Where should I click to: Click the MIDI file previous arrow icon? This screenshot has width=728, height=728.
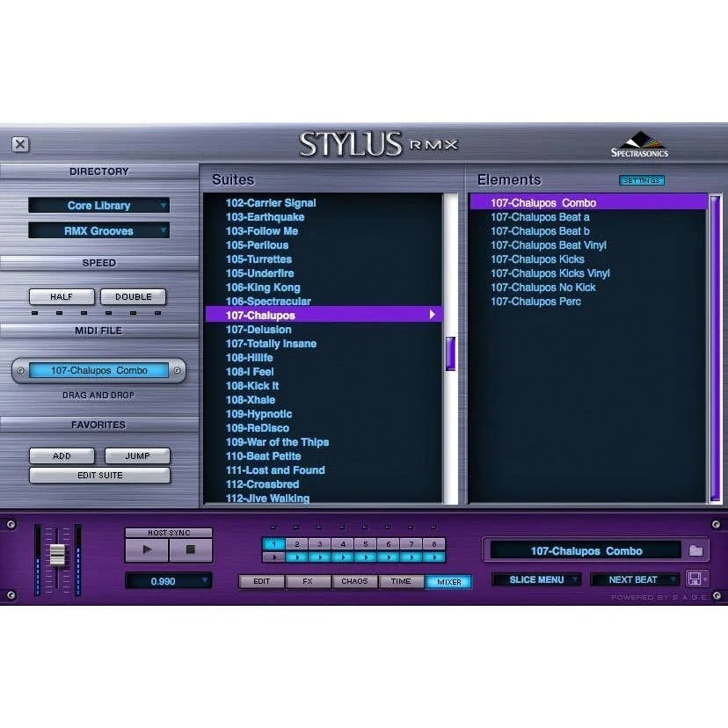(20, 370)
